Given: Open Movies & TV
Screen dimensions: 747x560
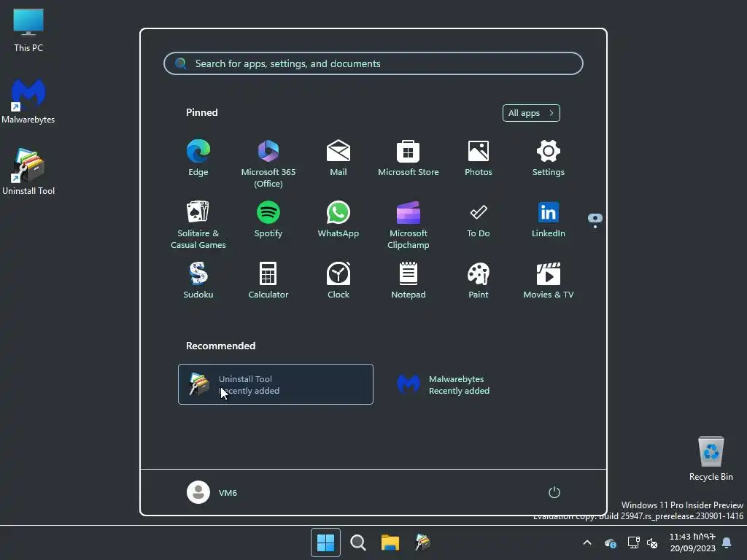Looking at the screenshot, I should (x=549, y=280).
